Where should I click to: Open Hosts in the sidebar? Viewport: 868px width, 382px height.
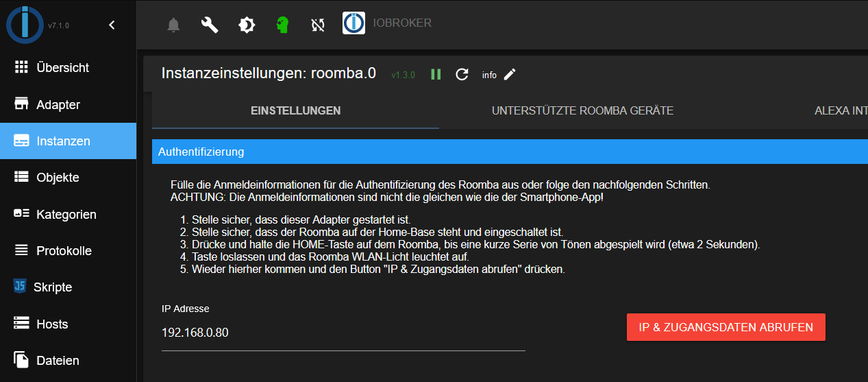pyautogui.click(x=69, y=324)
